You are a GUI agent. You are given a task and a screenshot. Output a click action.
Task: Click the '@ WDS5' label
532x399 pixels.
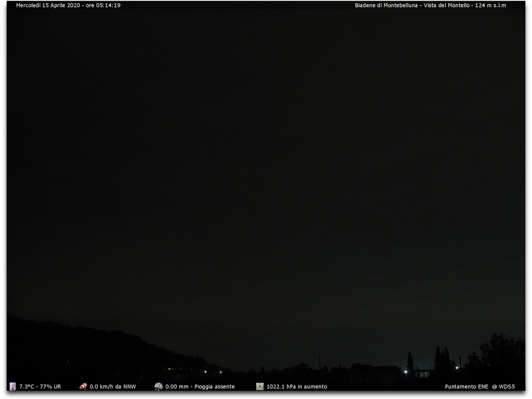503,387
